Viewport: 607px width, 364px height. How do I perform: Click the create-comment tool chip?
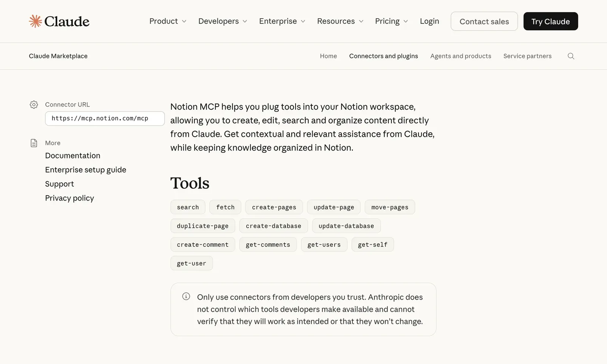(203, 245)
